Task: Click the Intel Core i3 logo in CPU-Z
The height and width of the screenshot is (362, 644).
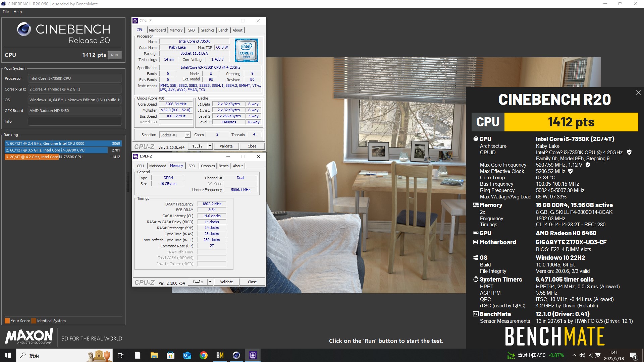Action: [247, 50]
